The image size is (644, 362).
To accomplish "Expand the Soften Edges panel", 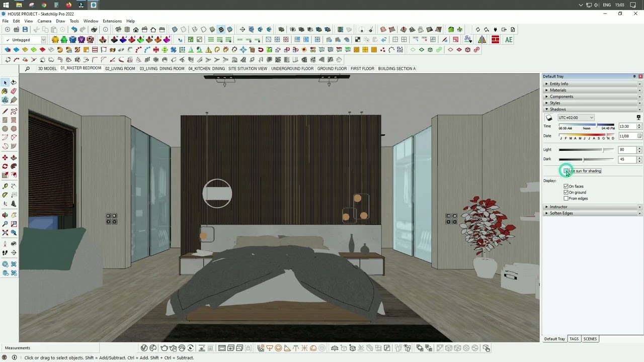I will click(561, 213).
